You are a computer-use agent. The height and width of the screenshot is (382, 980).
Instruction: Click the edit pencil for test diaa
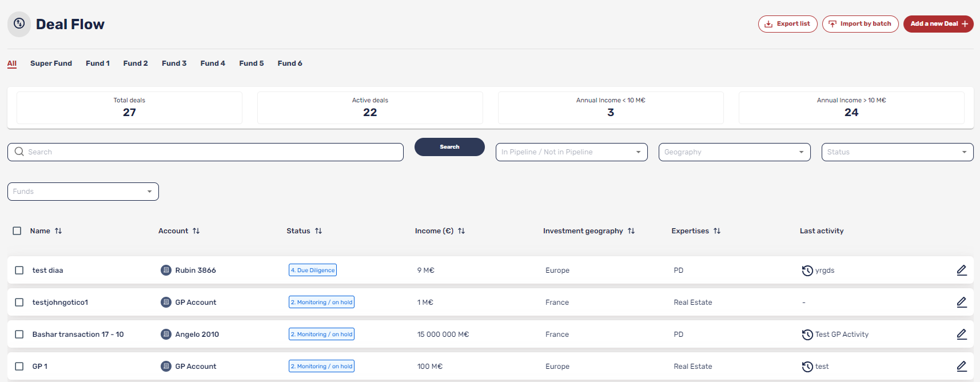tap(962, 270)
